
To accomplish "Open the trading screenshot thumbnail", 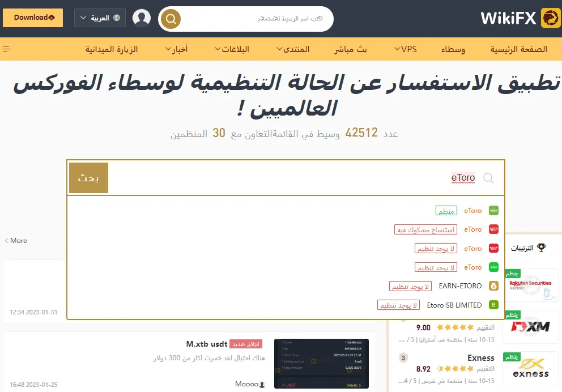I will pos(321,363).
